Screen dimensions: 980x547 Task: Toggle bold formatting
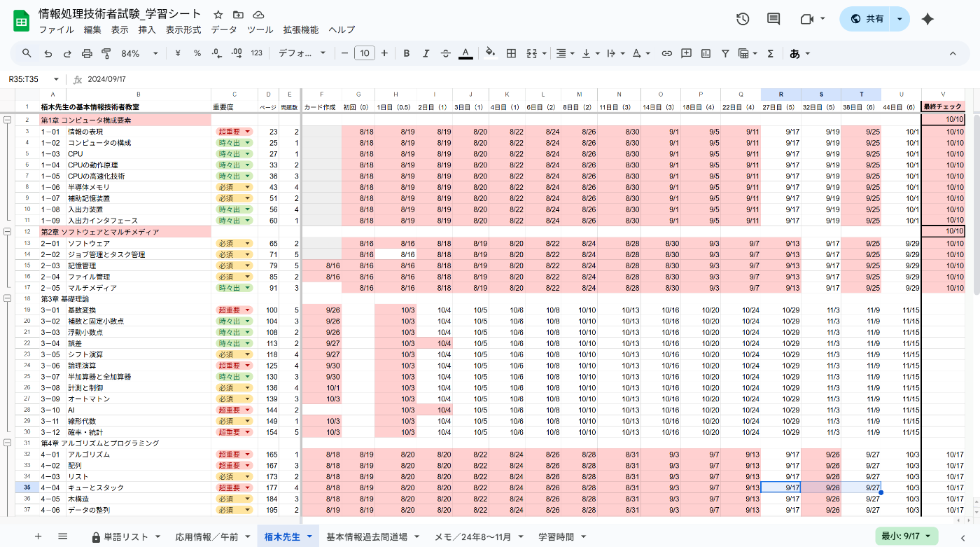click(x=406, y=53)
